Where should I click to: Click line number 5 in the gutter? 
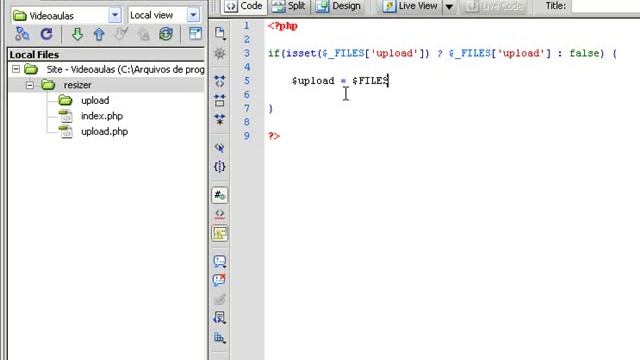(247, 80)
